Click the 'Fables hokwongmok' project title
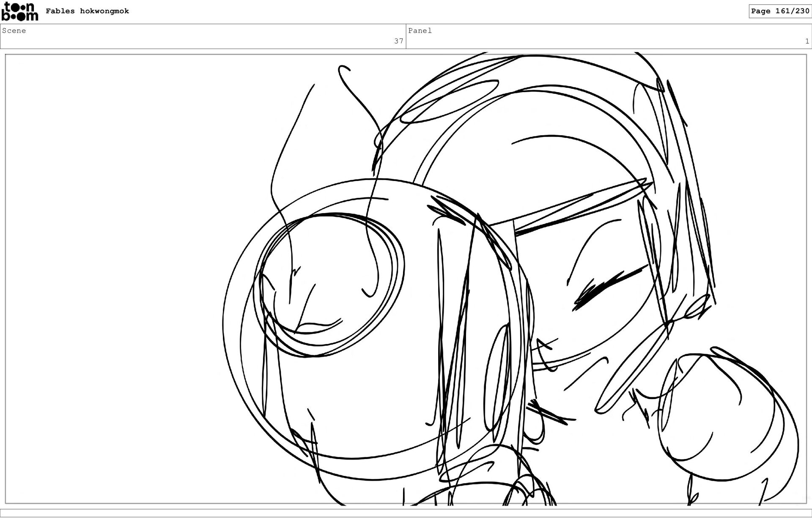812x525 pixels. click(x=87, y=11)
